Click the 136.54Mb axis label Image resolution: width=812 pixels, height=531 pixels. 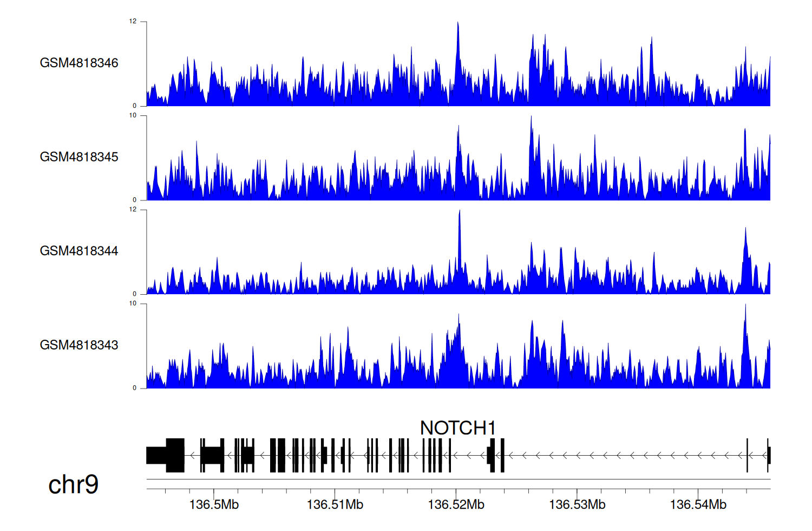[698, 505]
